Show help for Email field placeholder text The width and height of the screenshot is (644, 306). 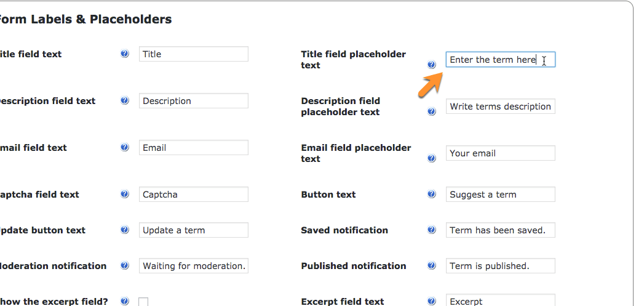click(x=432, y=158)
